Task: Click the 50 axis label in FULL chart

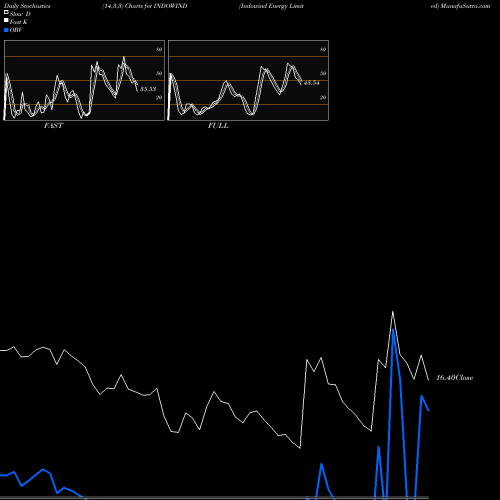Action: click(x=323, y=73)
